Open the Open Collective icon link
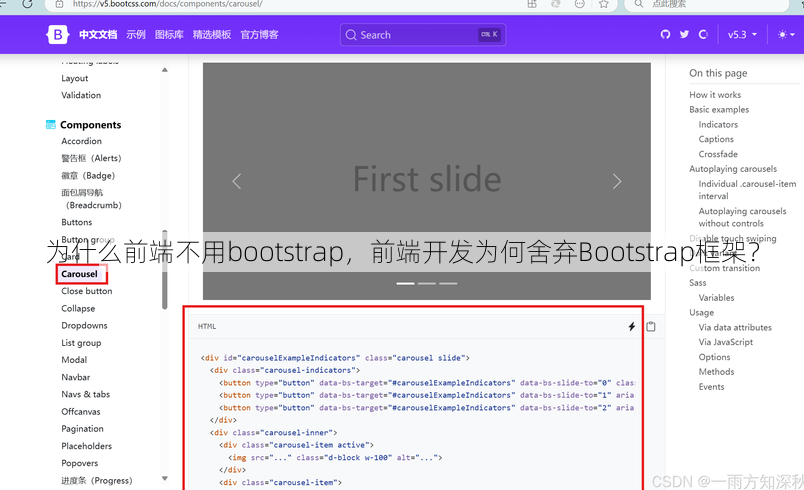The image size is (804, 490). [x=703, y=34]
